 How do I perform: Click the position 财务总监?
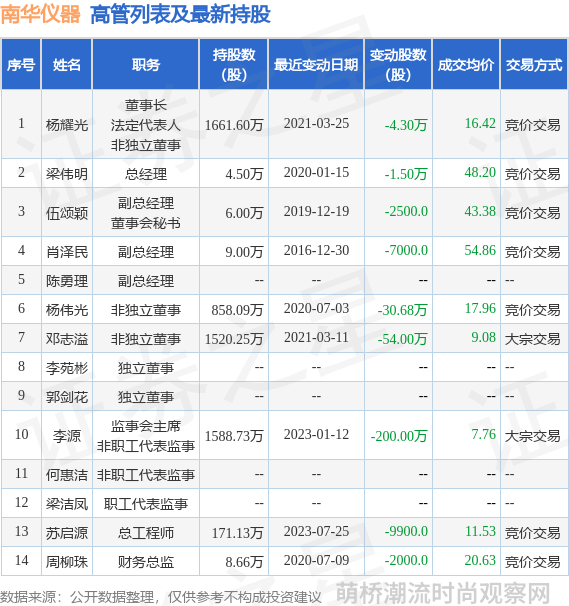(x=146, y=562)
